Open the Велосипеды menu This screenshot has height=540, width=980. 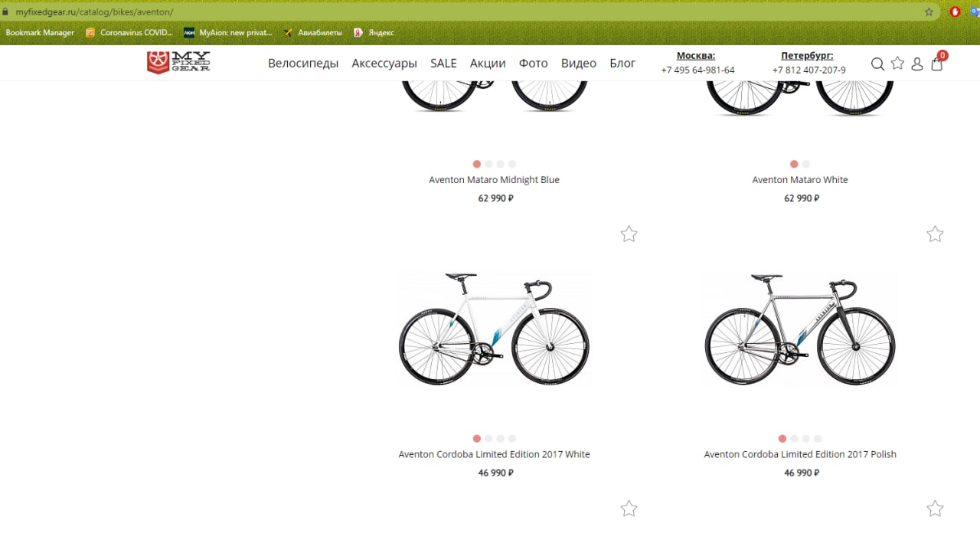303,64
